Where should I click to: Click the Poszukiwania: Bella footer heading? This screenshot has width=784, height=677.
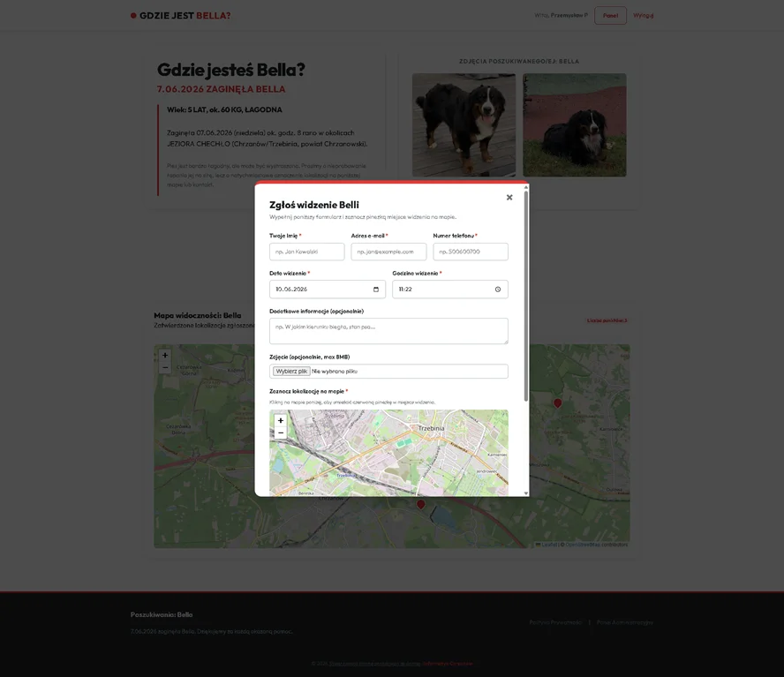point(162,614)
